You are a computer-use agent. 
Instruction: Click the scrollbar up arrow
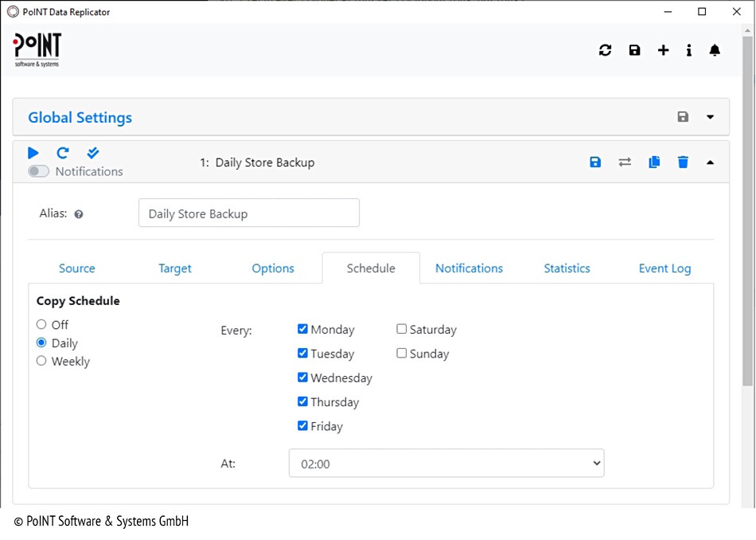coord(747,30)
